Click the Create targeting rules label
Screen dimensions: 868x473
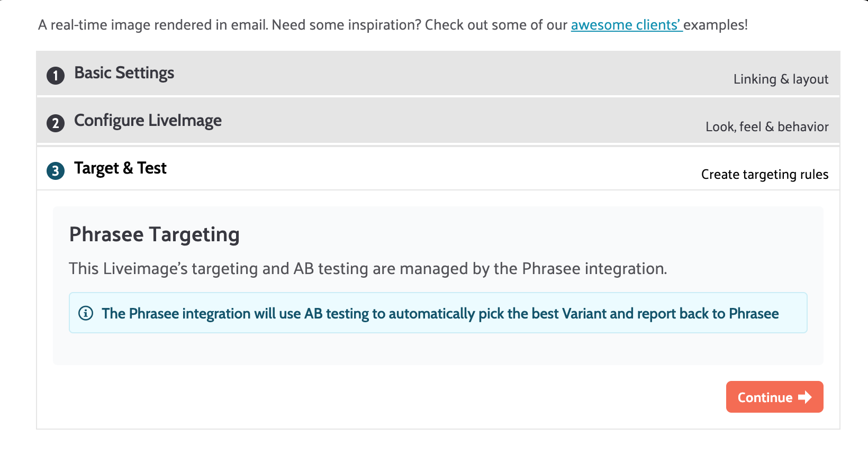click(765, 175)
